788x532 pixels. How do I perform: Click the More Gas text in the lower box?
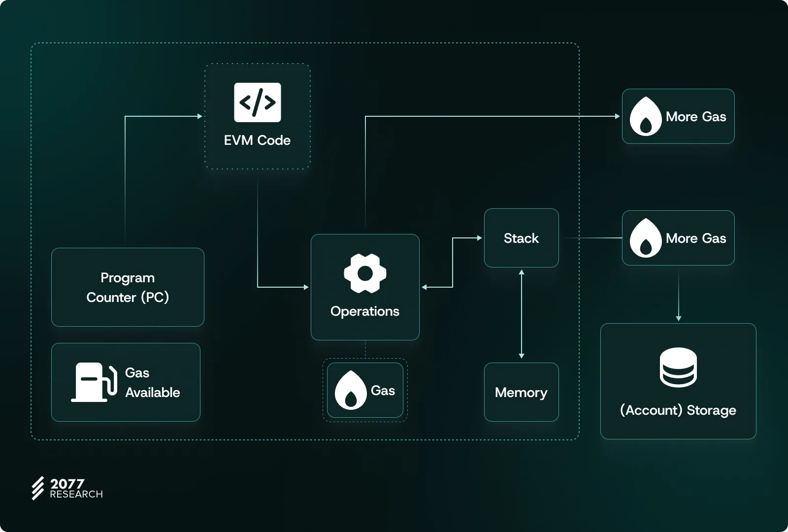pos(695,238)
